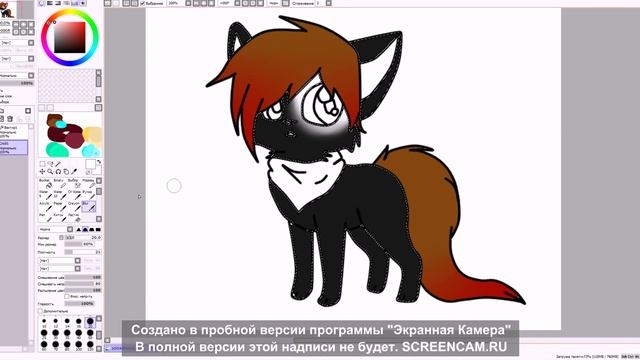Sample the teal blob in scratchpad
This screenshot has height=360, width=640.
point(57,150)
